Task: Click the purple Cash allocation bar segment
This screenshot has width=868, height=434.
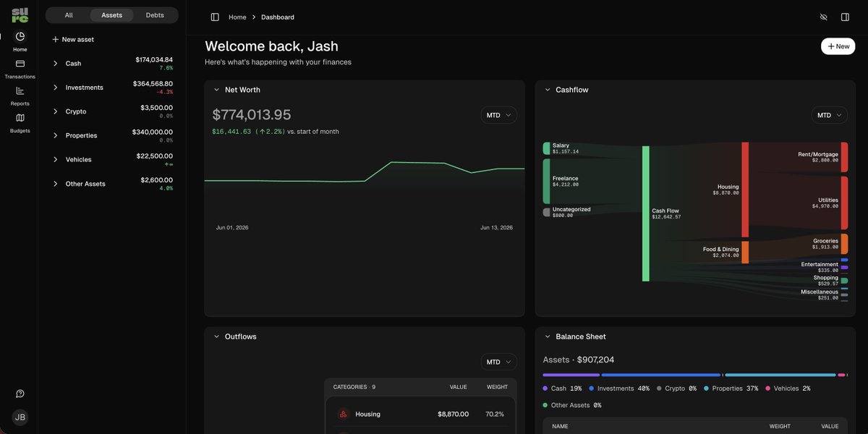Action: pyautogui.click(x=571, y=375)
